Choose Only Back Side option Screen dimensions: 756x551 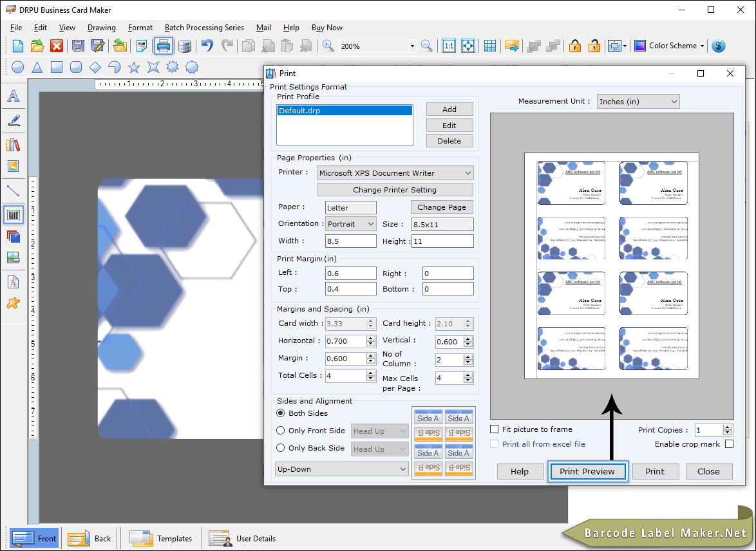click(x=281, y=448)
